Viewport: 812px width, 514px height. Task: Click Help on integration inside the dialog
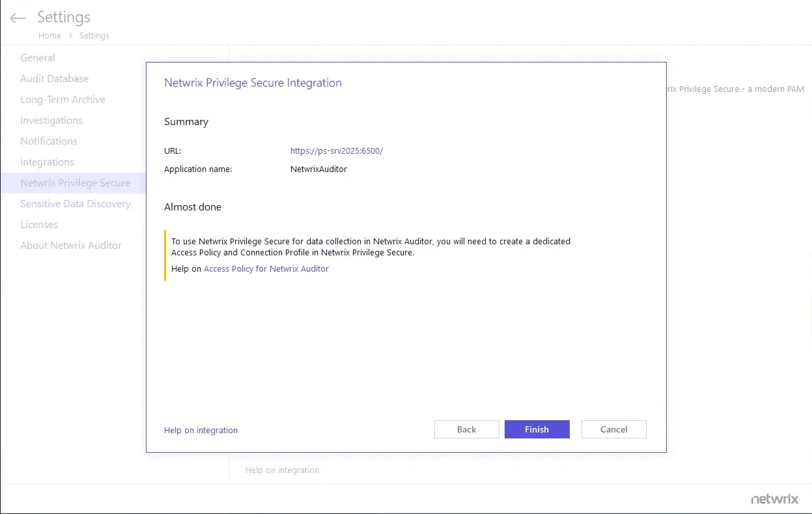click(201, 430)
